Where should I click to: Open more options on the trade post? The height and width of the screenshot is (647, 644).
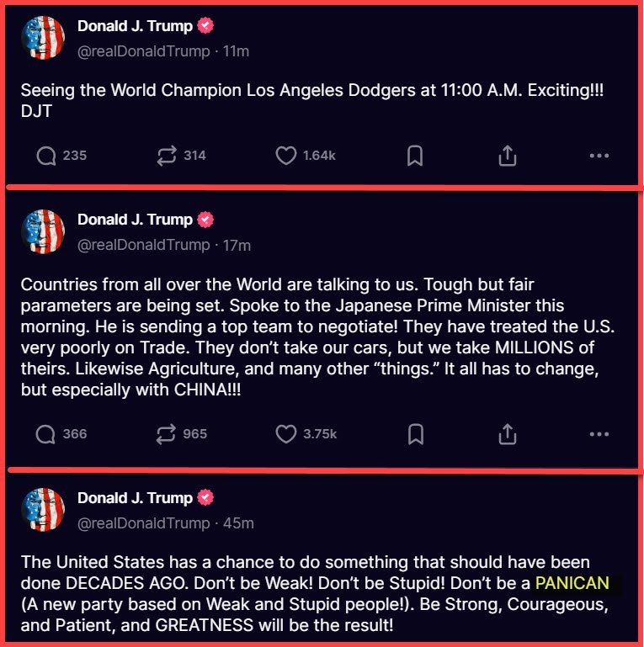(599, 434)
